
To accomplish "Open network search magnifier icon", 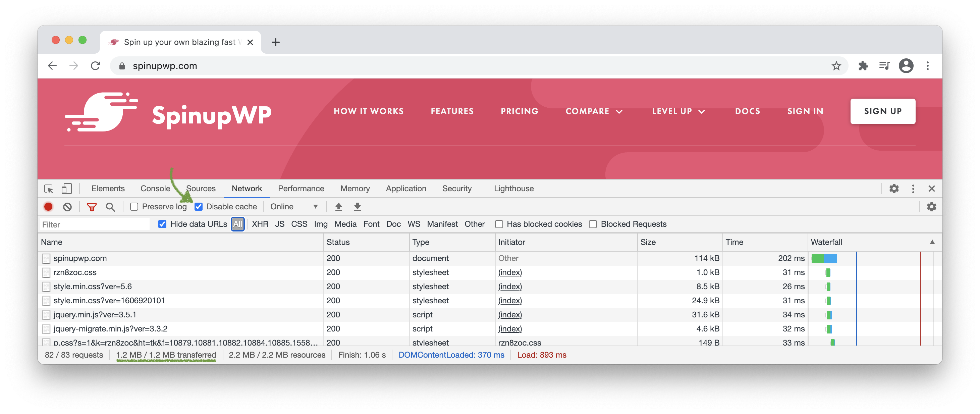I will [x=110, y=207].
